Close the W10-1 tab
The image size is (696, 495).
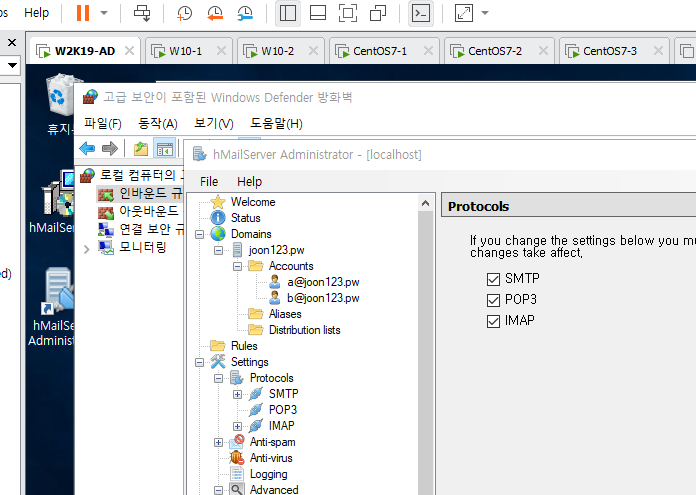221,51
